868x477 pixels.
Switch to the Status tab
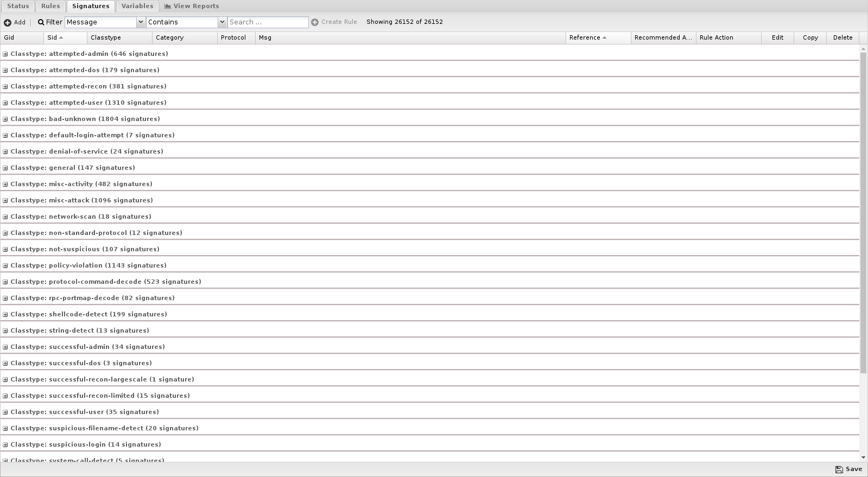(18, 6)
